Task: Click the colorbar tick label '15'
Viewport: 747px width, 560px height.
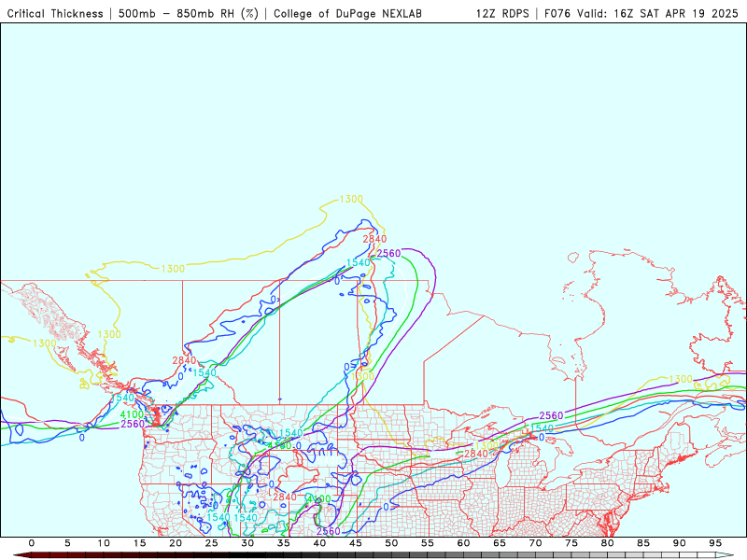Action: (x=139, y=543)
